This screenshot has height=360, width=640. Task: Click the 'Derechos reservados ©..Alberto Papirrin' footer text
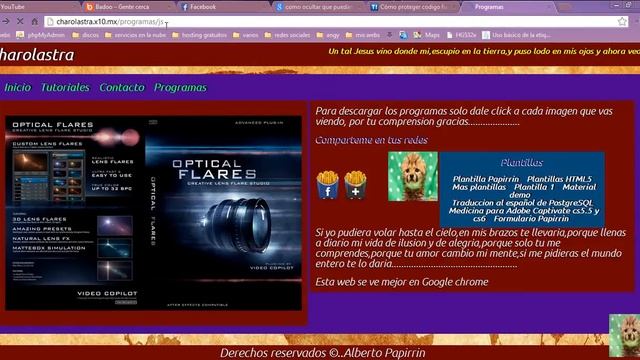322,353
